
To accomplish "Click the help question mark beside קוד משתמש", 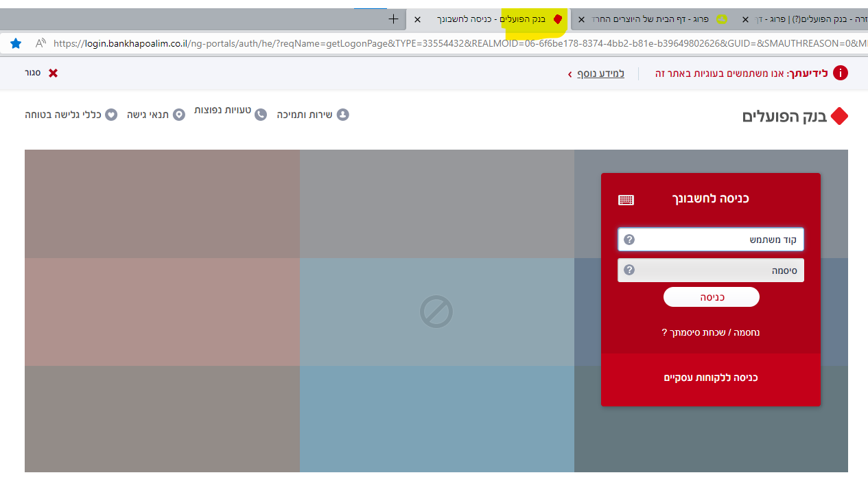I will (x=629, y=240).
